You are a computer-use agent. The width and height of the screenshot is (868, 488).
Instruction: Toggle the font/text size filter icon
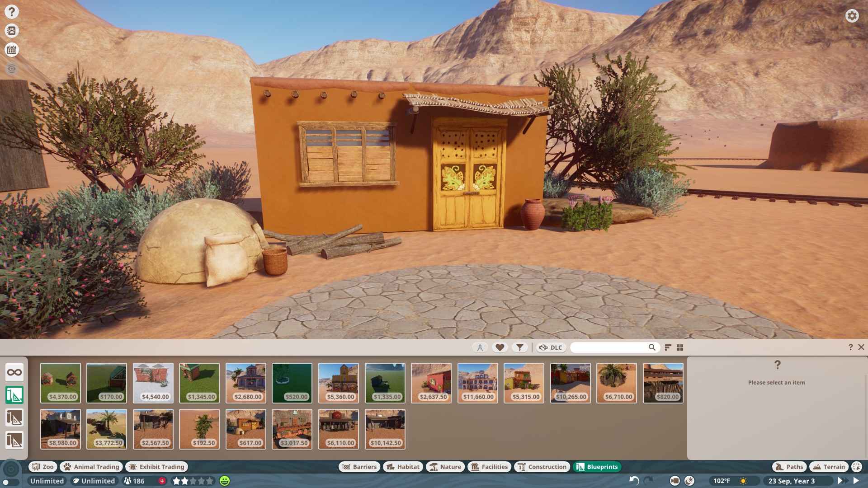480,347
